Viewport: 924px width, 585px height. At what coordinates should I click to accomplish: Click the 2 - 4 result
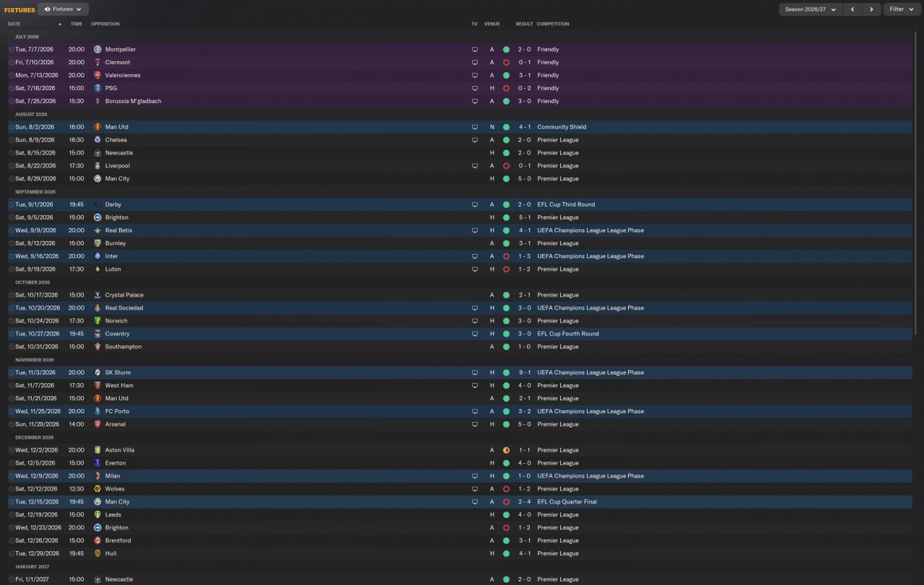[x=524, y=502]
